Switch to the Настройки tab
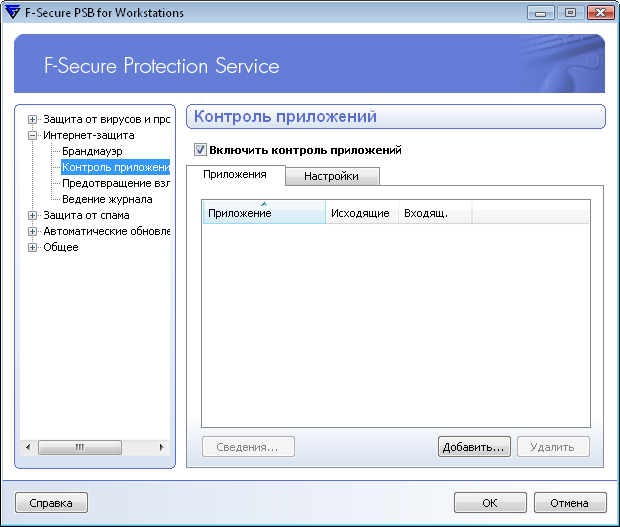Image resolution: width=620 pixels, height=527 pixels. click(x=332, y=176)
